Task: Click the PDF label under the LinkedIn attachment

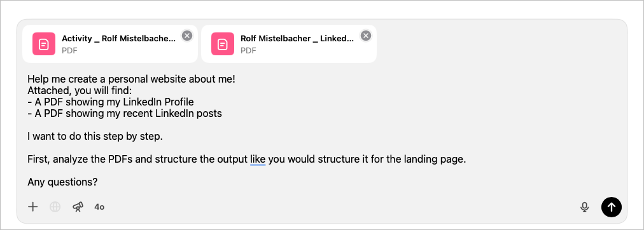Action: 248,50
